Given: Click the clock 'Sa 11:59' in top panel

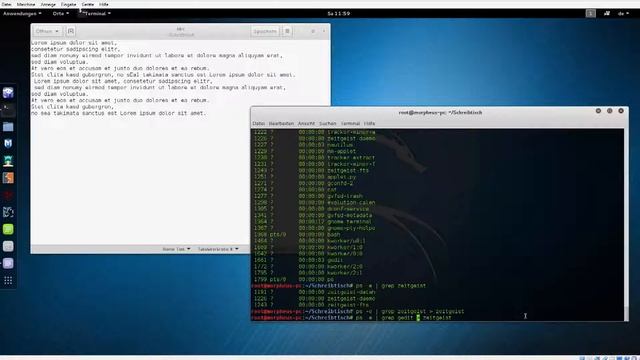Looking at the screenshot, I should [338, 13].
